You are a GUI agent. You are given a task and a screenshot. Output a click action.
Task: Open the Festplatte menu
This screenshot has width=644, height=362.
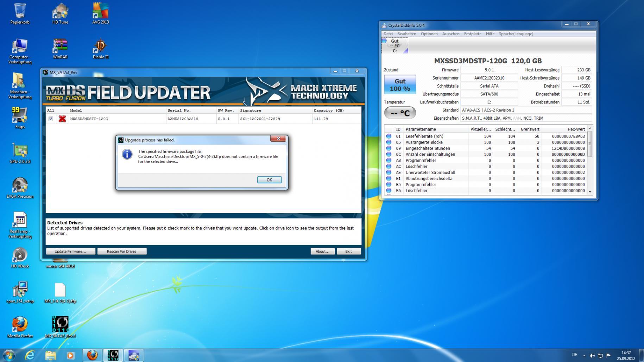[473, 34]
